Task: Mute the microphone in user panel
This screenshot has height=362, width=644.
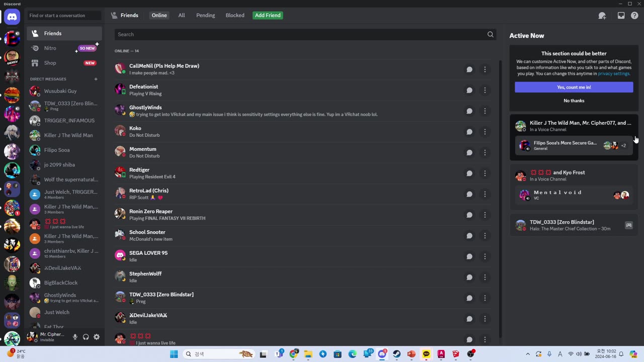Action: coord(75,337)
